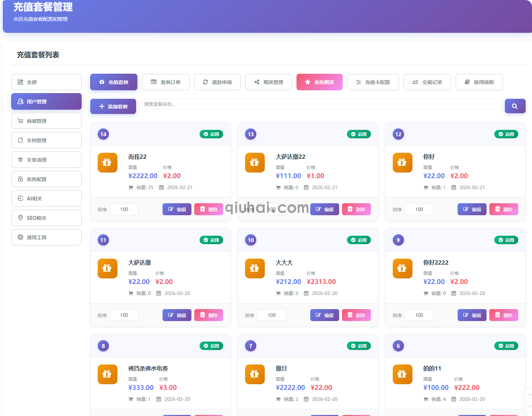Edit the 你好 package
This screenshot has width=532, height=416.
point(472,209)
